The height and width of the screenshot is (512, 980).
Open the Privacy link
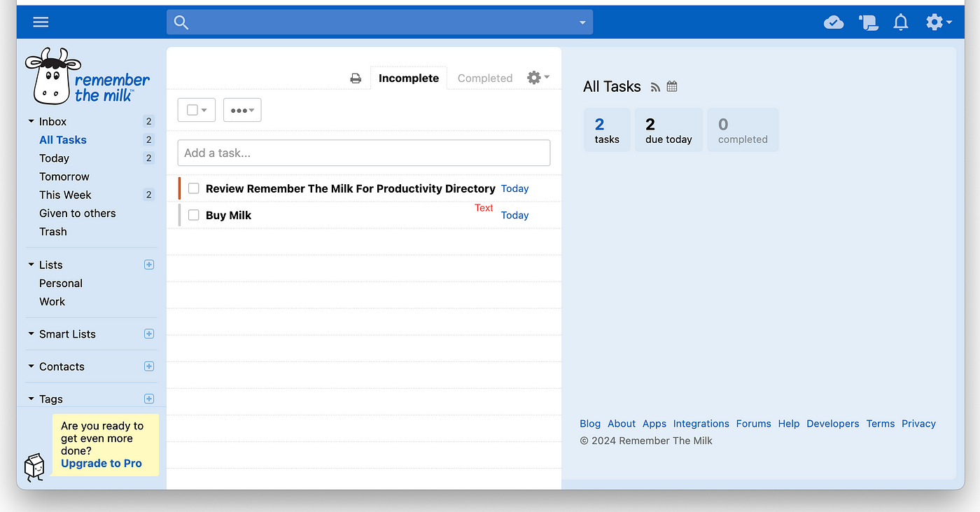919,424
